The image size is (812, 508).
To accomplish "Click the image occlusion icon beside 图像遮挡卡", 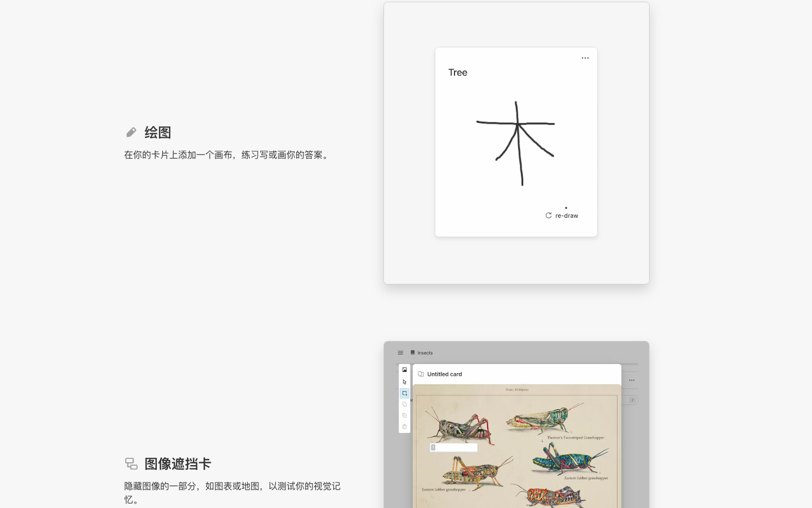I will coord(131,464).
